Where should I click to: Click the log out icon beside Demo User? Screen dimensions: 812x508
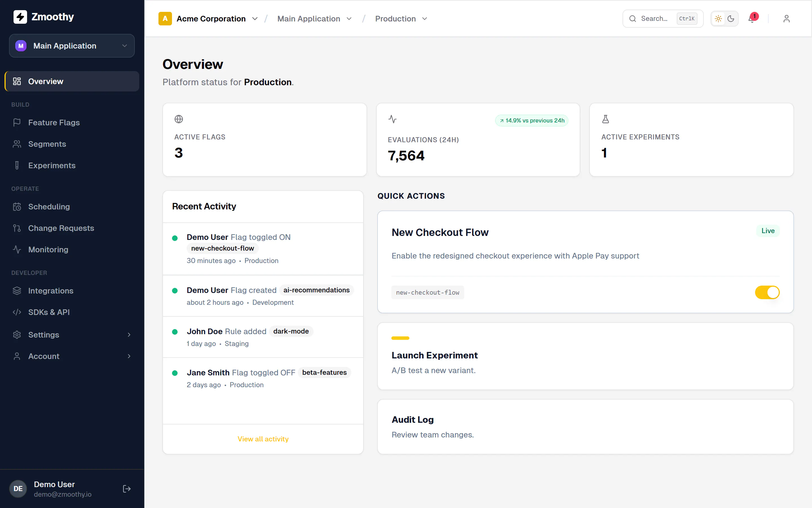pyautogui.click(x=127, y=489)
